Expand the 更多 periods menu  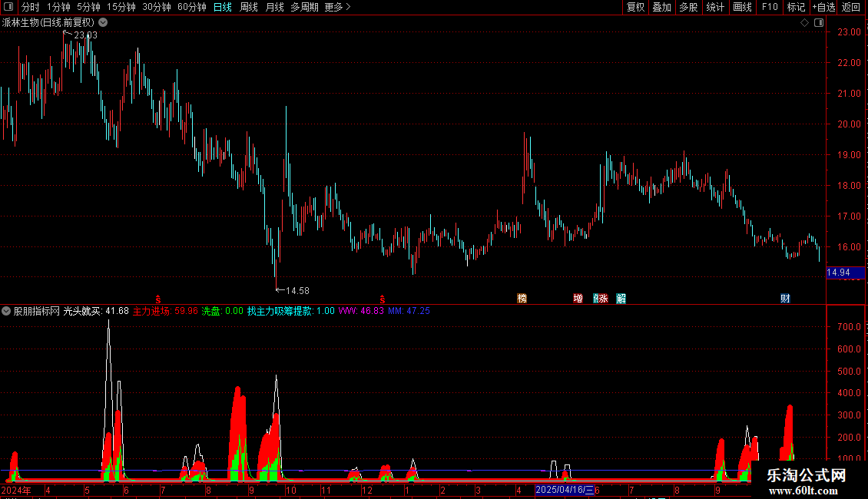click(337, 7)
